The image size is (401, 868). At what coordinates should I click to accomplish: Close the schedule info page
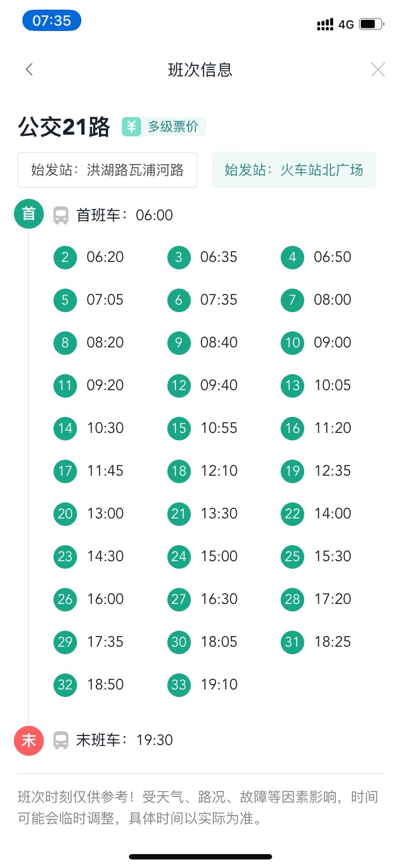377,69
